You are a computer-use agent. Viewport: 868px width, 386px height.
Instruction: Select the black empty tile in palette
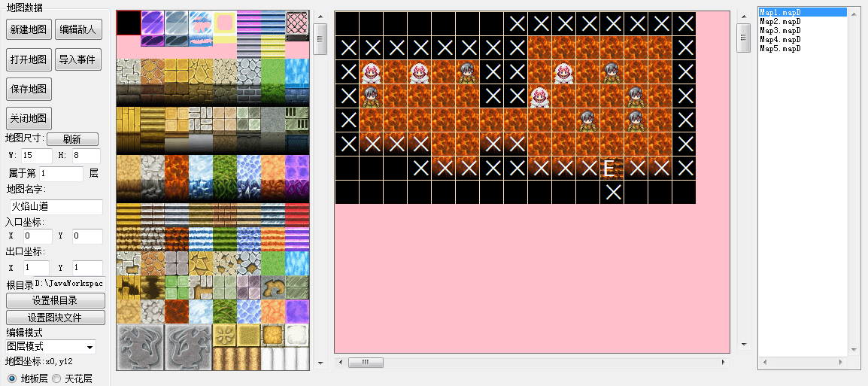coord(129,23)
